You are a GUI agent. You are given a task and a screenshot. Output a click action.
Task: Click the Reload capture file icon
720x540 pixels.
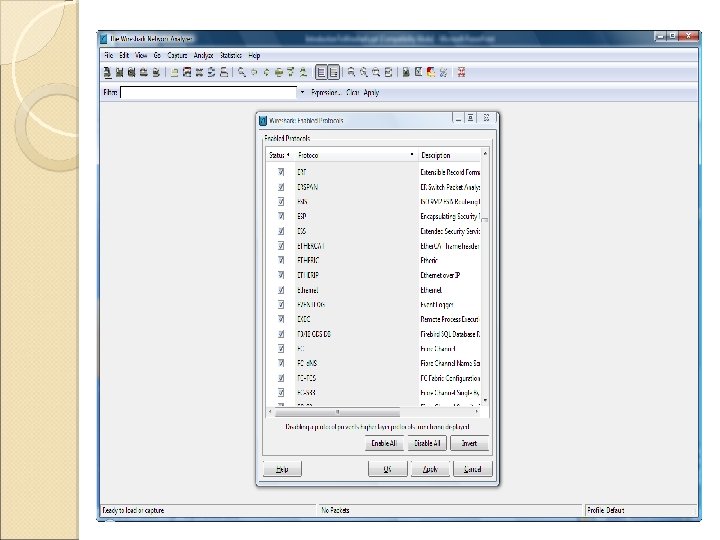click(x=212, y=73)
